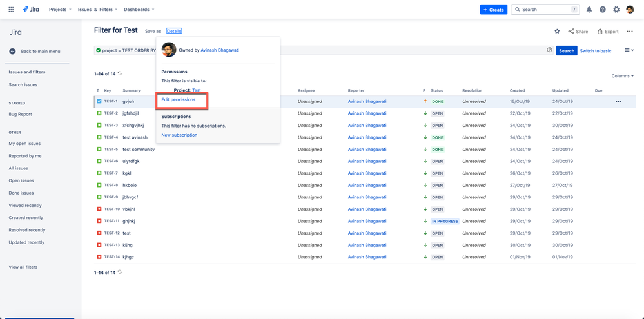Screen dimensions: 644x319
Task: Click Edit permissions link
Action: (179, 100)
